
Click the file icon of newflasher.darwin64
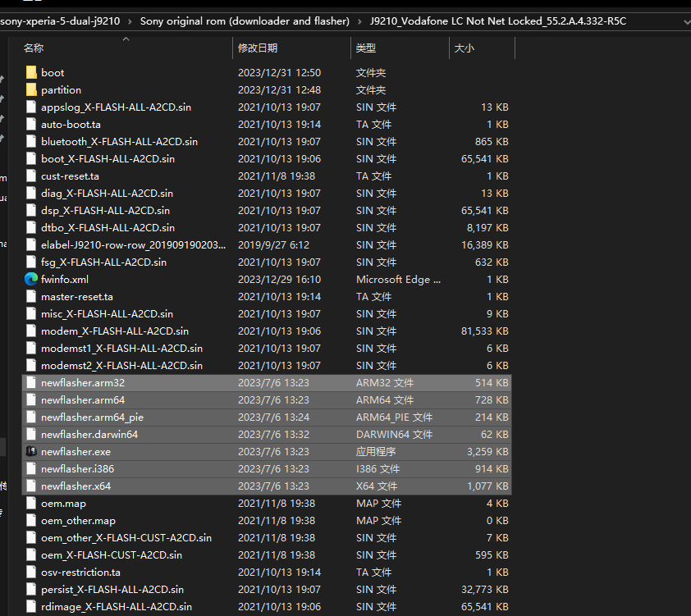pos(31,435)
